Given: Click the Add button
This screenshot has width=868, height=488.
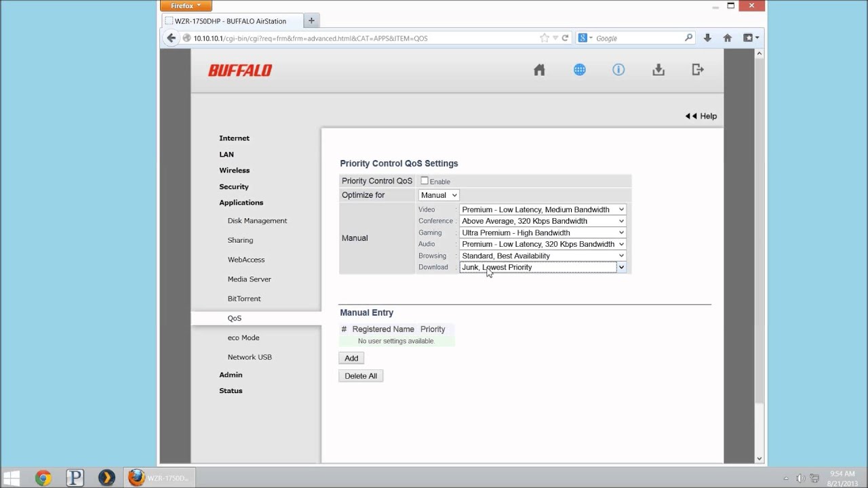Looking at the screenshot, I should tap(351, 358).
